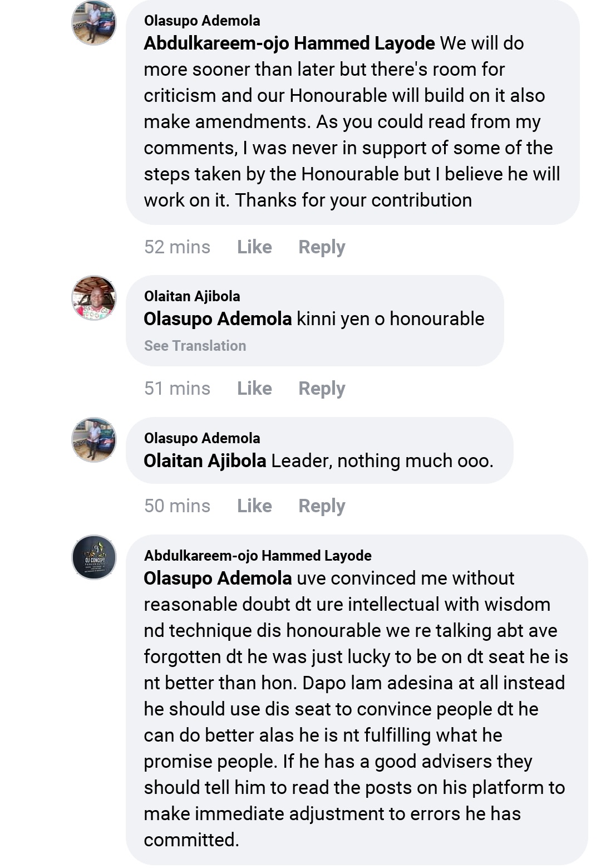601x868 pixels.
Task: Click the 50 mins timestamp
Action: point(177,506)
